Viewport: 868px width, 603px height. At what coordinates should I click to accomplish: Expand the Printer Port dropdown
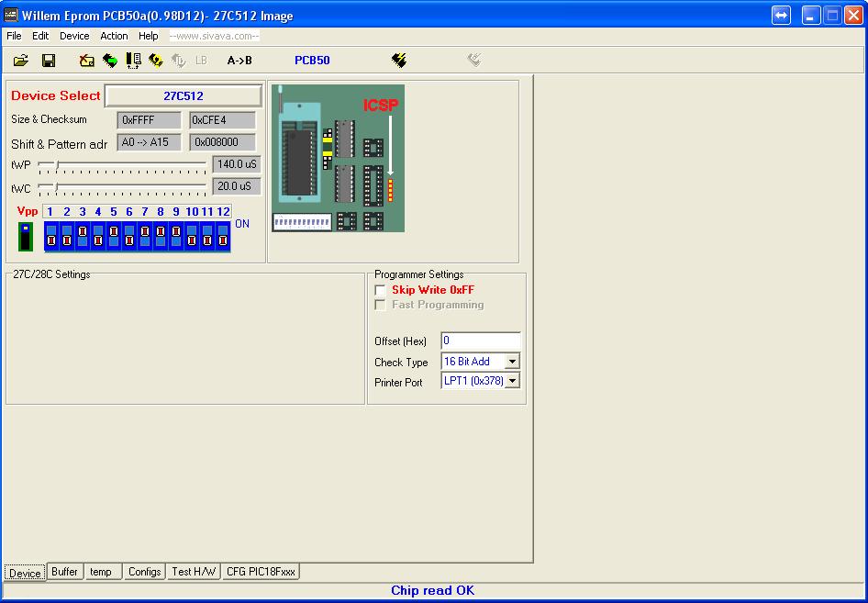click(x=512, y=381)
